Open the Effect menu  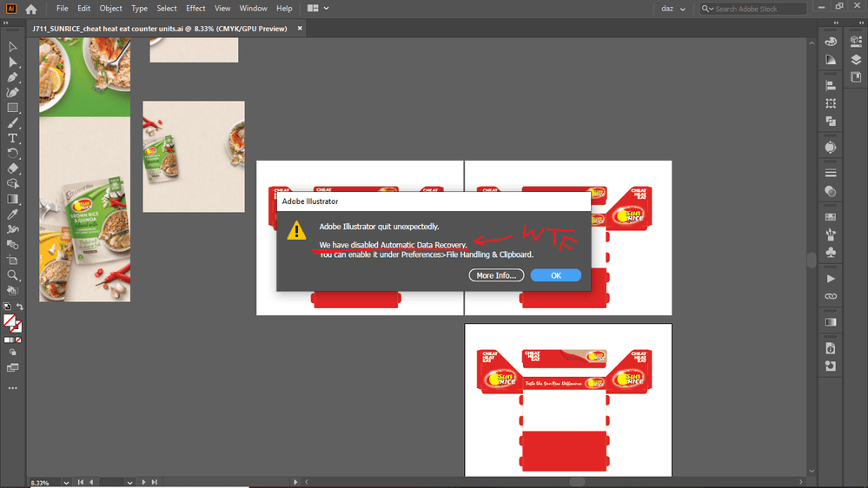(x=195, y=9)
